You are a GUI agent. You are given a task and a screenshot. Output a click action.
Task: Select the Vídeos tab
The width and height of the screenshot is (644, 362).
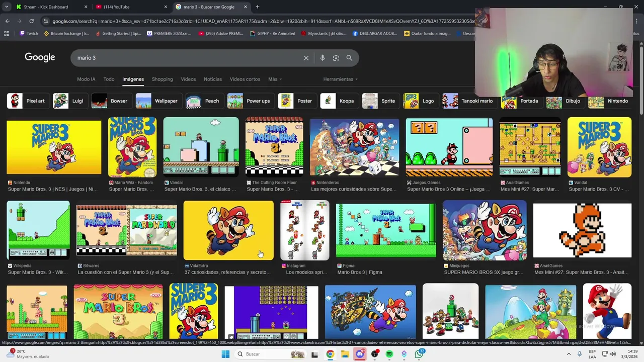click(188, 79)
